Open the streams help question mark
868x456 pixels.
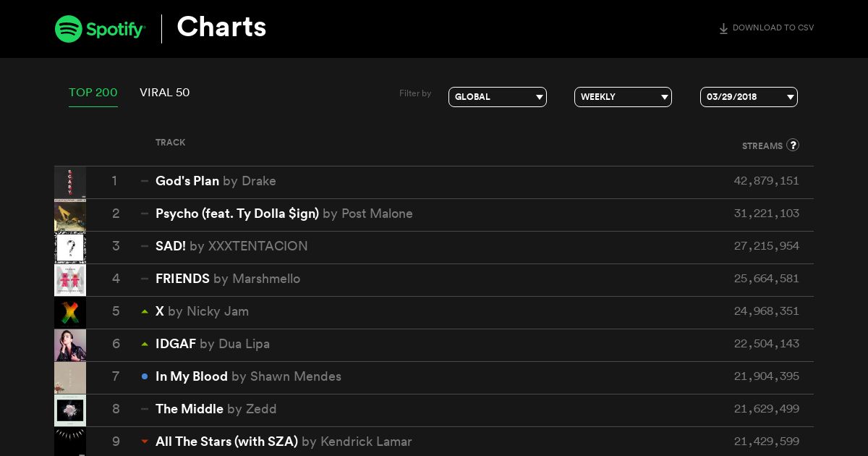click(793, 145)
